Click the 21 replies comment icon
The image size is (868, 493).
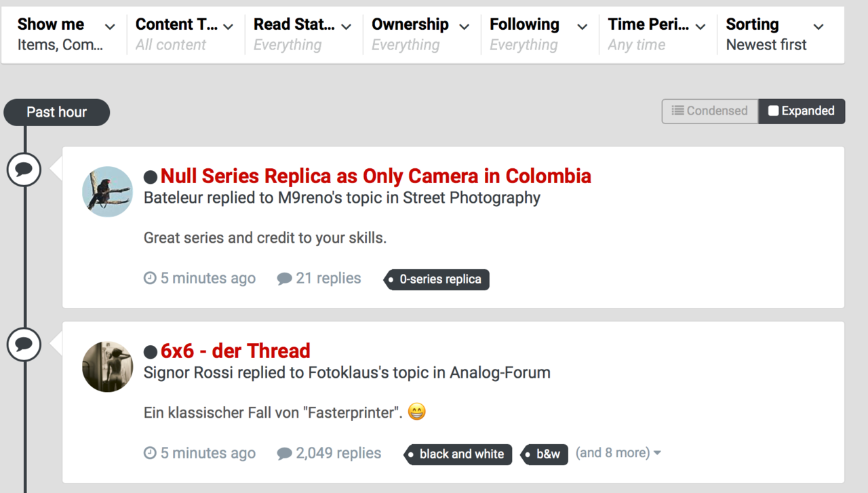pyautogui.click(x=284, y=279)
